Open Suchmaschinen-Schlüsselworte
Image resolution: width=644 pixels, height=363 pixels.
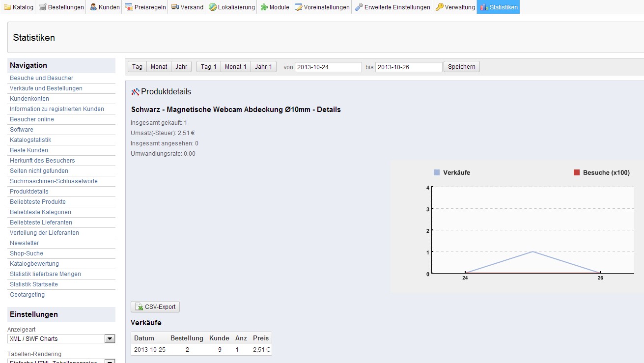54,181
